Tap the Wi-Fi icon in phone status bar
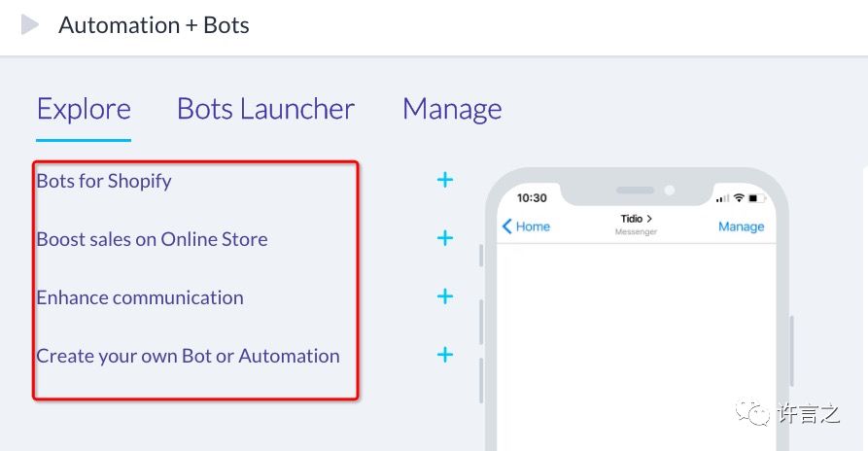Viewport: 868px width, 451px height. point(739,197)
